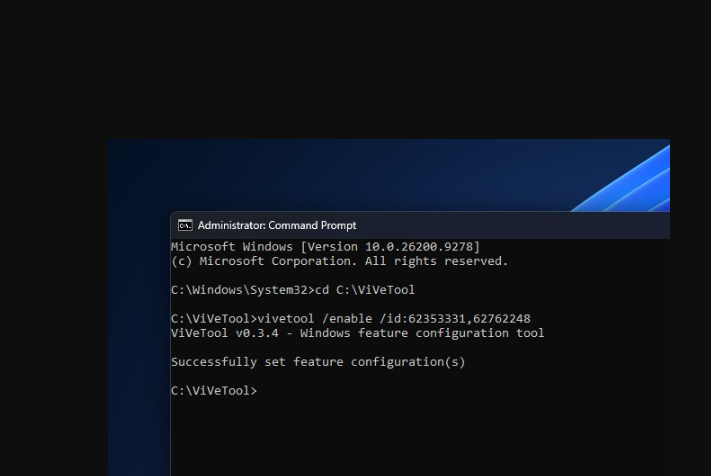Click the '(c) Microsoft Corporation. All rights reserved.' line

(x=339, y=261)
